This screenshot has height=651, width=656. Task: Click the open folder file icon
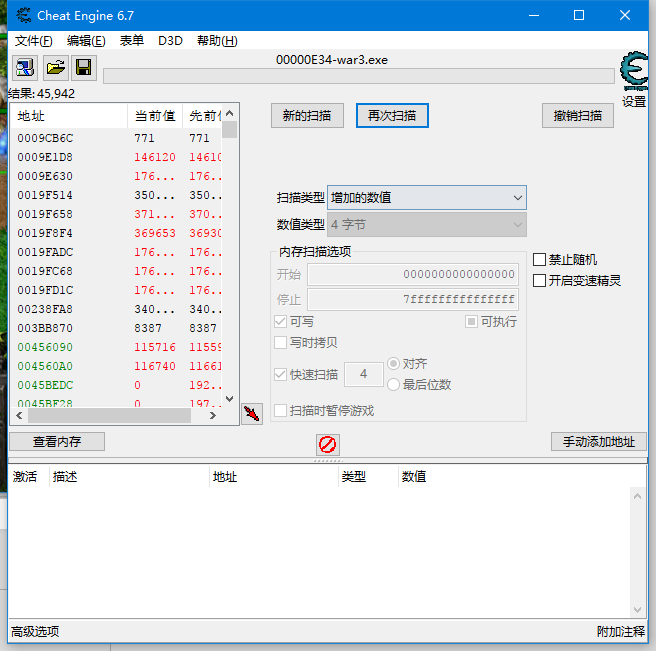pos(55,67)
